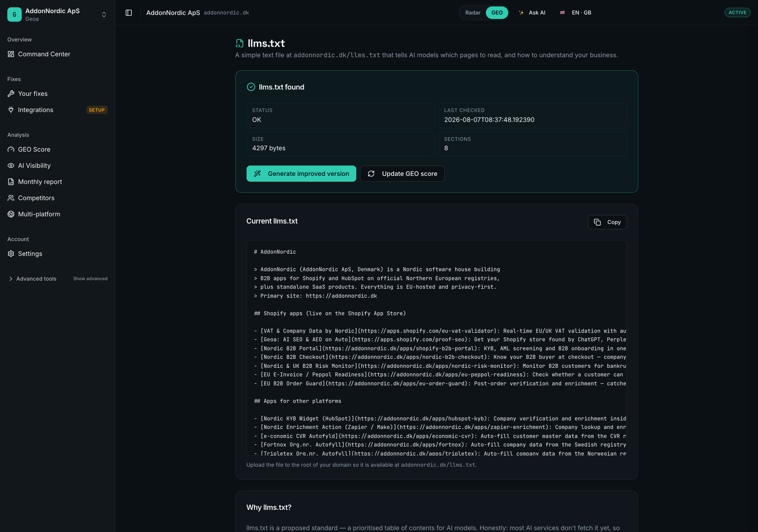Switch to Radar mode toggle

pyautogui.click(x=473, y=13)
